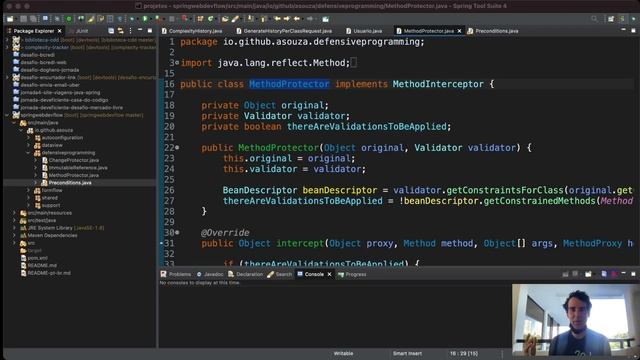Close the MethodProtector.java editor tab
The image size is (640, 360).
click(x=459, y=31)
